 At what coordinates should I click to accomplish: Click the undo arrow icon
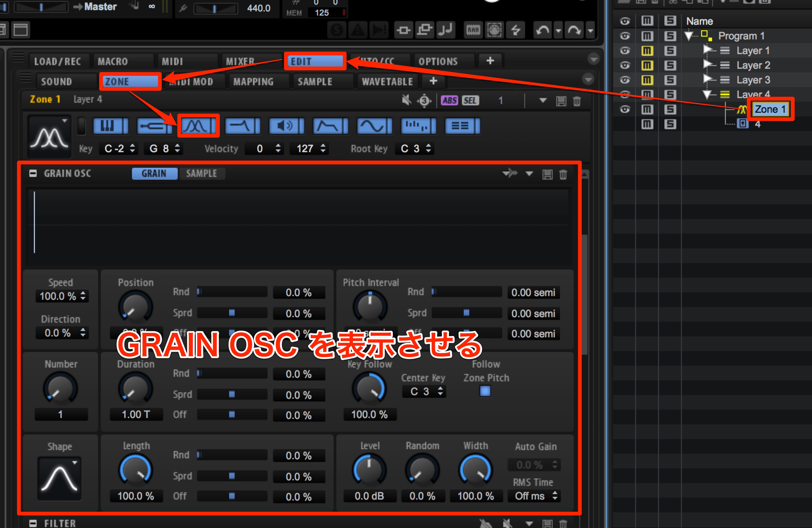(x=543, y=30)
